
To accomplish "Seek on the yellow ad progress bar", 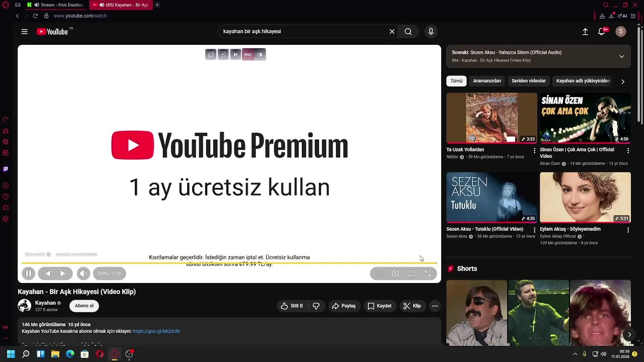I will [229, 263].
